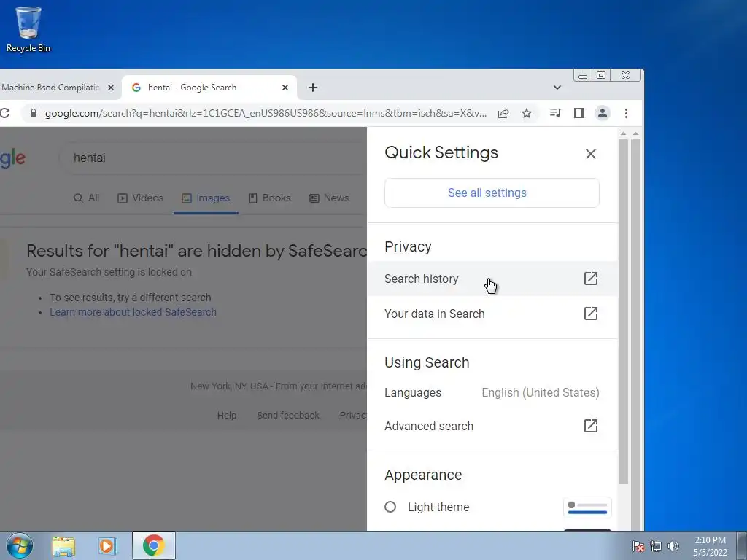747x560 pixels.
Task: Click the Google search box containing hentai
Action: point(214,157)
